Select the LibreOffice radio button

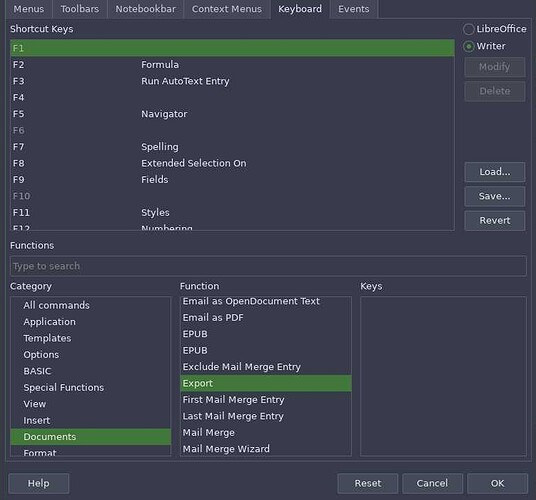tap(494, 29)
